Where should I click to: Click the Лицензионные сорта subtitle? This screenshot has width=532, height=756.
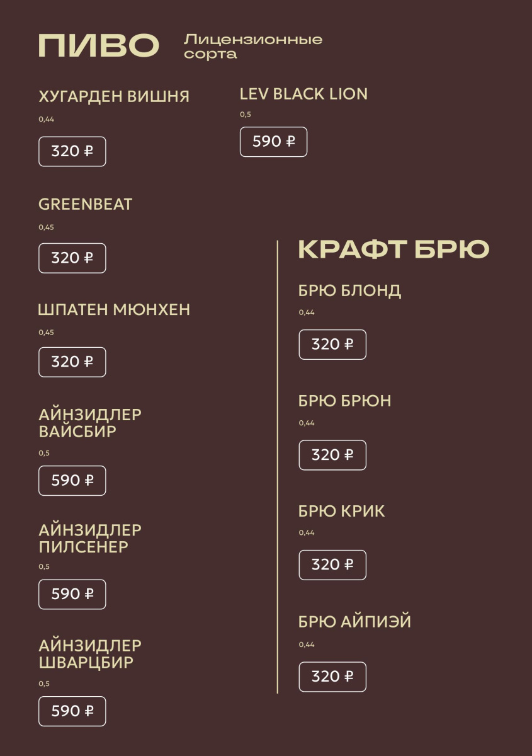coord(253,47)
